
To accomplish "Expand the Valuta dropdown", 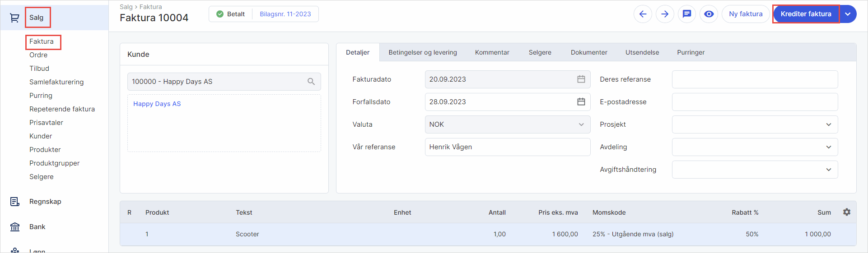I will coord(581,124).
